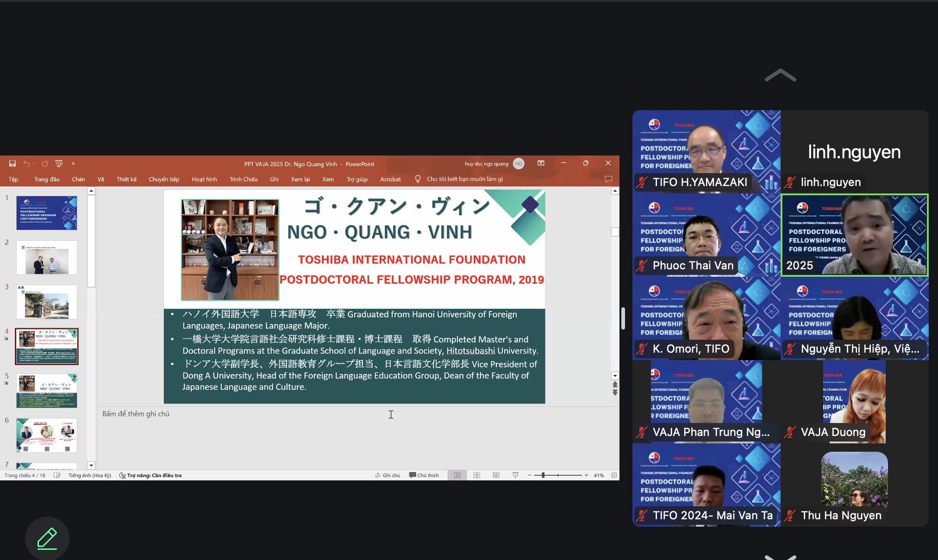Viewport: 938px width, 560px height.
Task: Click the Ngo Quang Vinh portrait photo on slide
Action: tap(230, 250)
